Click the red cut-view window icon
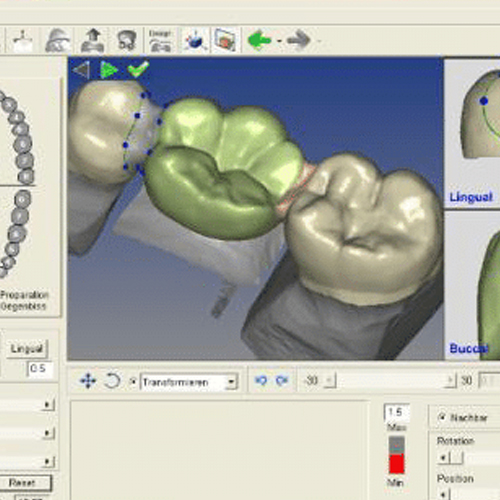 (x=225, y=40)
